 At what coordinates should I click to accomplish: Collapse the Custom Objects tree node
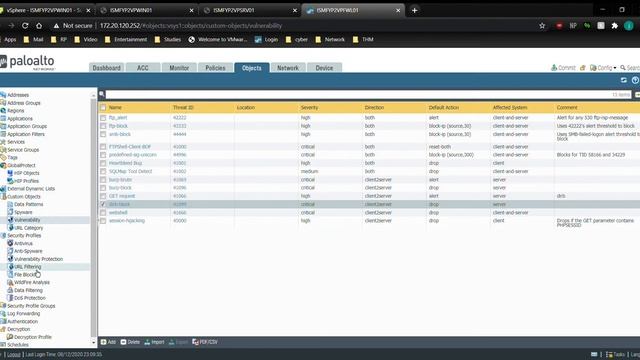(3, 196)
